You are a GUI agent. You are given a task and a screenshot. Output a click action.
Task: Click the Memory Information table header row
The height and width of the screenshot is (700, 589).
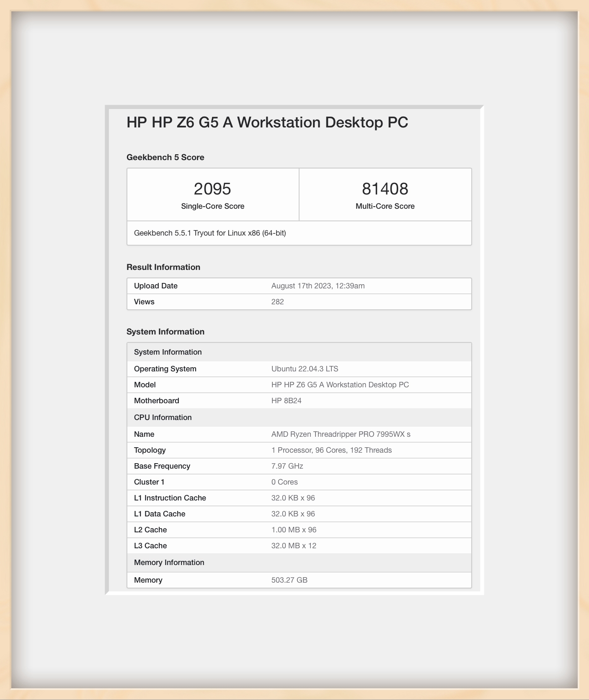tap(299, 563)
